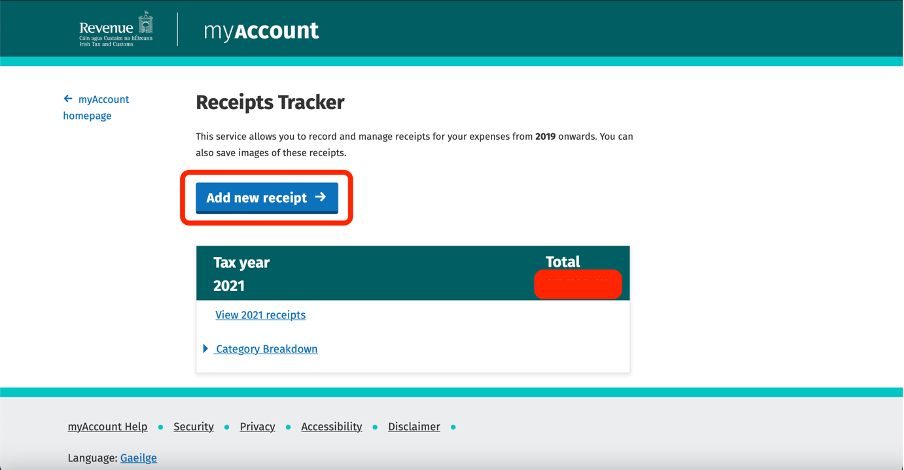Switch language to Gaeilge

[138, 458]
